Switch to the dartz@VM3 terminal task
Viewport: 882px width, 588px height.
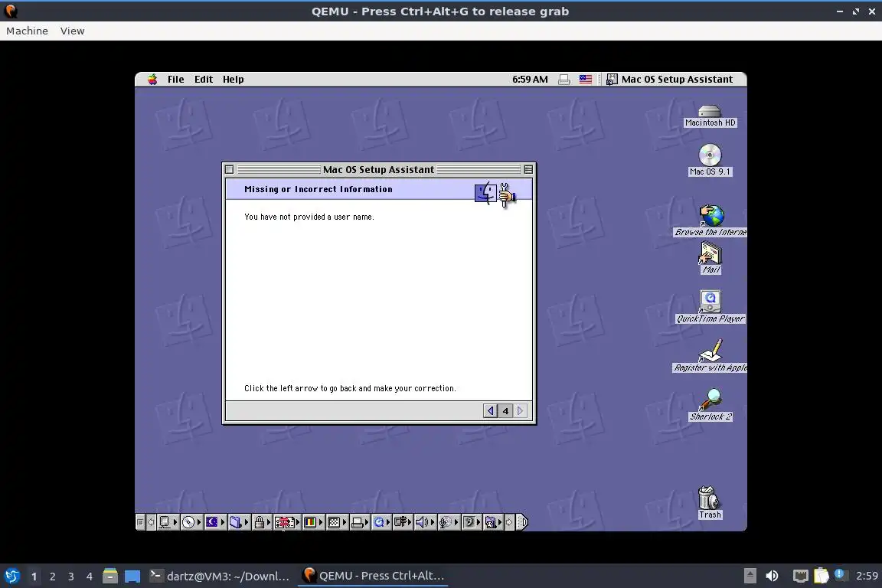click(x=220, y=576)
